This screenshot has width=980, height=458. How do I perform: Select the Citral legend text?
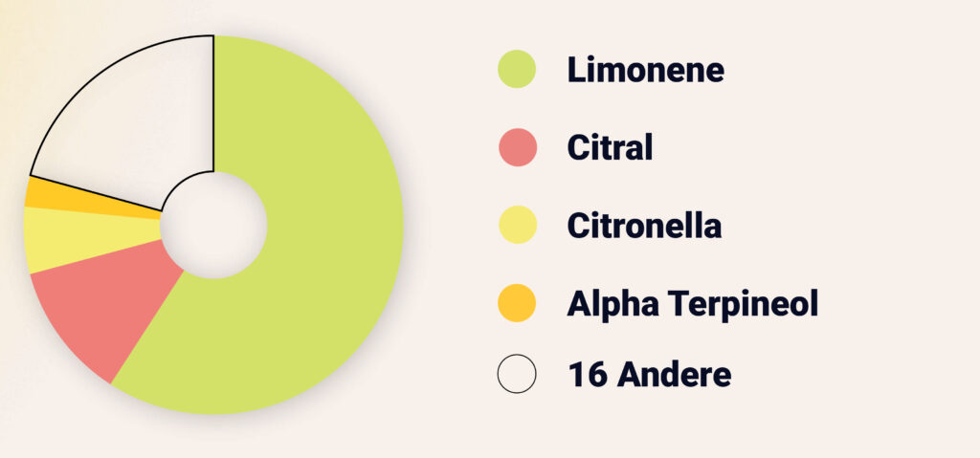[610, 148]
